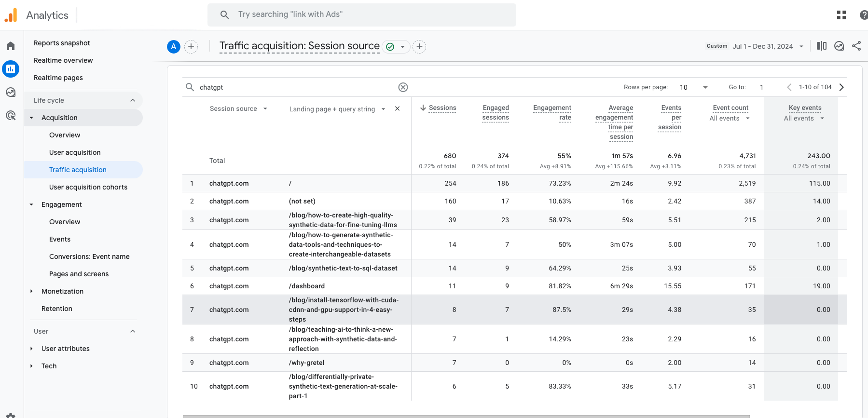Open the Landing page + query string dropdown

(x=337, y=109)
